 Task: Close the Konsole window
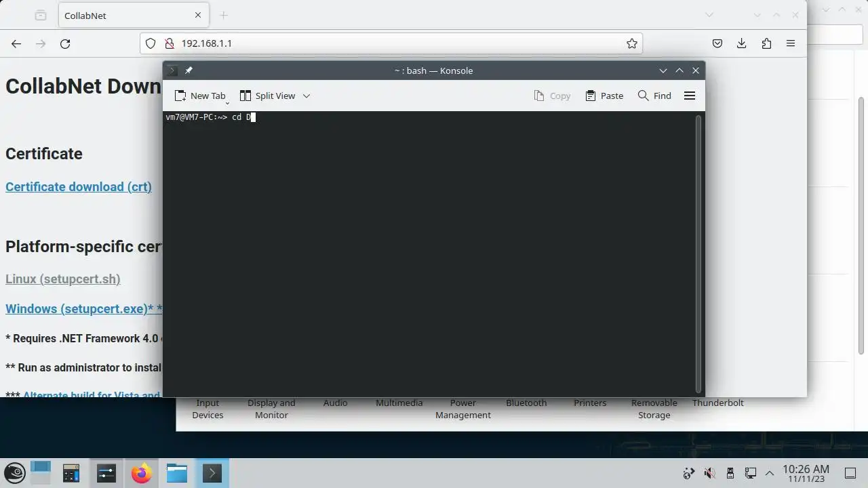coord(696,70)
